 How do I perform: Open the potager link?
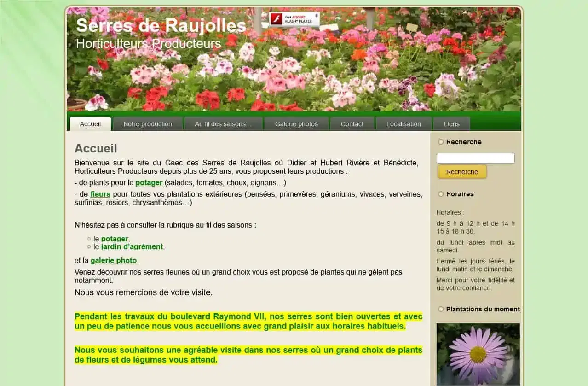pyautogui.click(x=149, y=182)
